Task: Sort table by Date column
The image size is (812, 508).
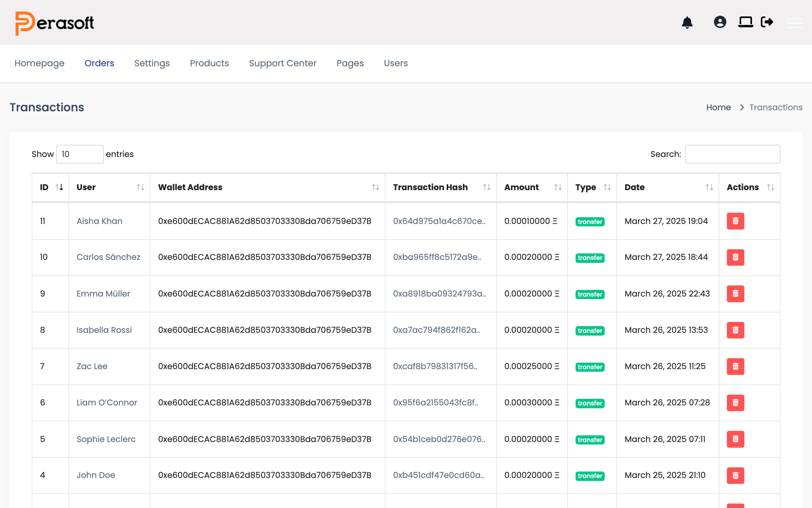Action: (668, 187)
